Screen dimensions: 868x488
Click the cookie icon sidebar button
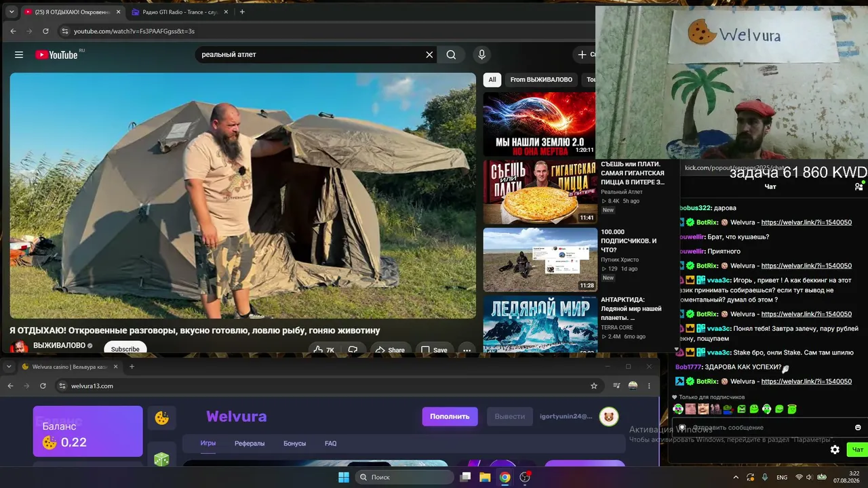point(162,418)
